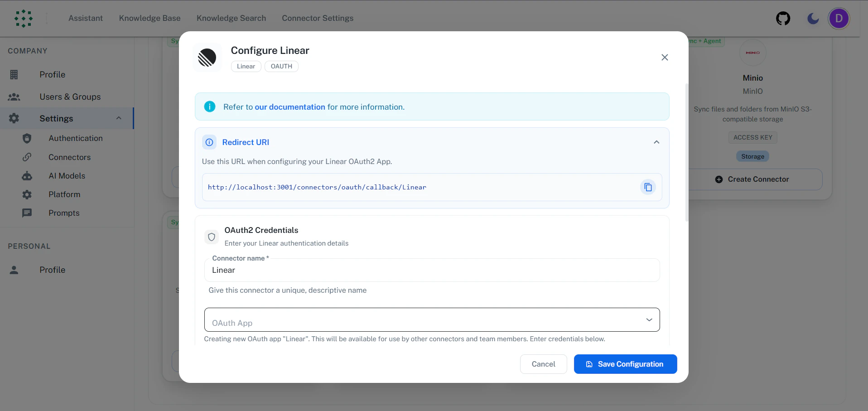The height and width of the screenshot is (411, 868).
Task: Open the user avatar menu
Action: (x=839, y=19)
